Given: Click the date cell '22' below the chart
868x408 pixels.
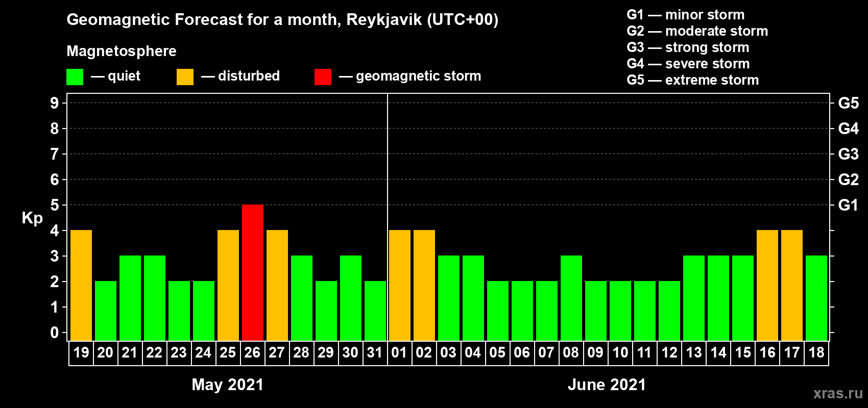Looking at the screenshot, I should coord(155,353).
